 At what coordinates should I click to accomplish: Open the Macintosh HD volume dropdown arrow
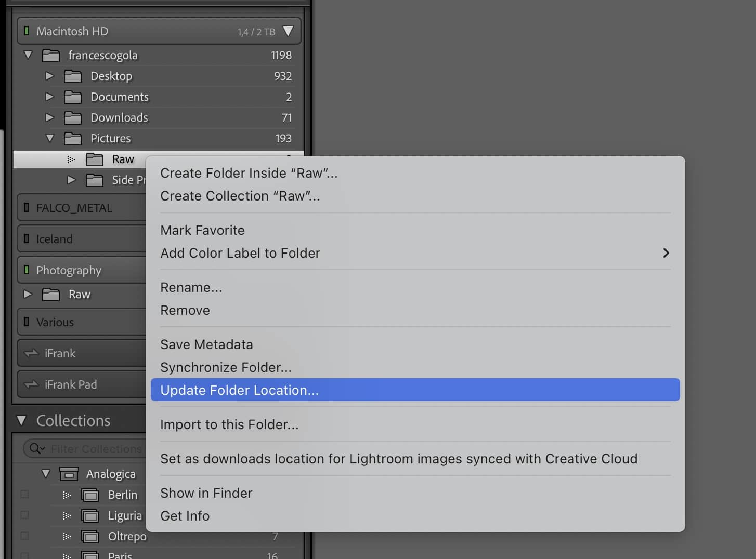(x=288, y=31)
